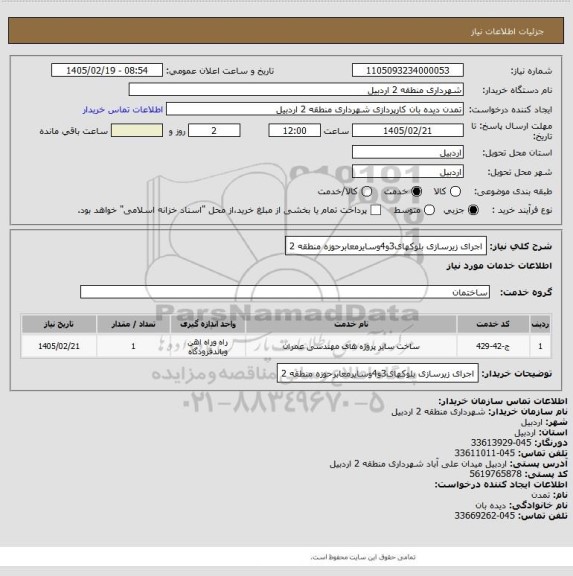Click the service name cell in row 1

click(351, 346)
